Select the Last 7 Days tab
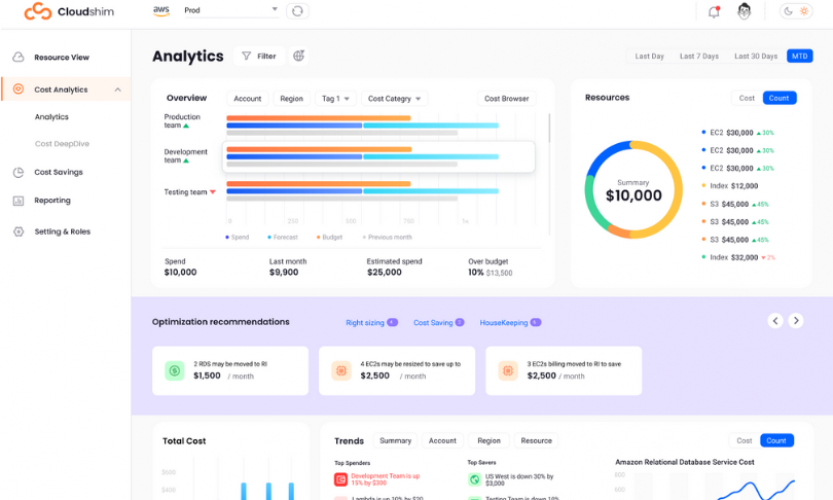This screenshot has height=500, width=833. tap(699, 56)
